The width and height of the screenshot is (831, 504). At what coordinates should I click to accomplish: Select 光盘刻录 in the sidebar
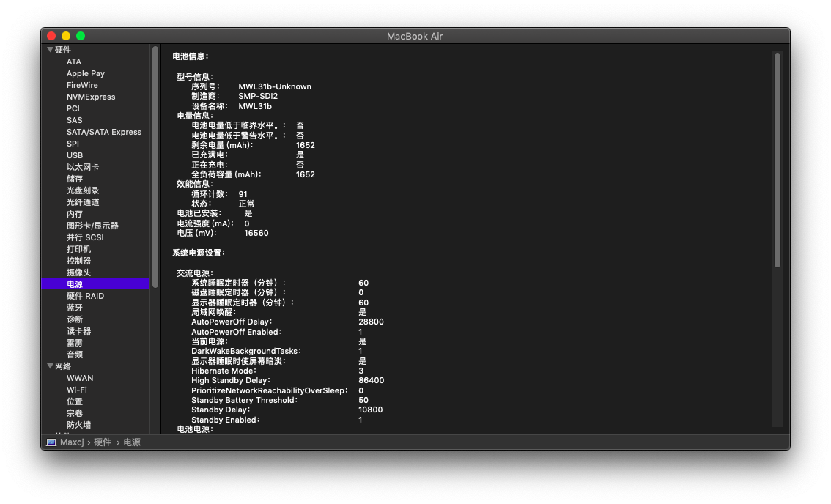(83, 190)
